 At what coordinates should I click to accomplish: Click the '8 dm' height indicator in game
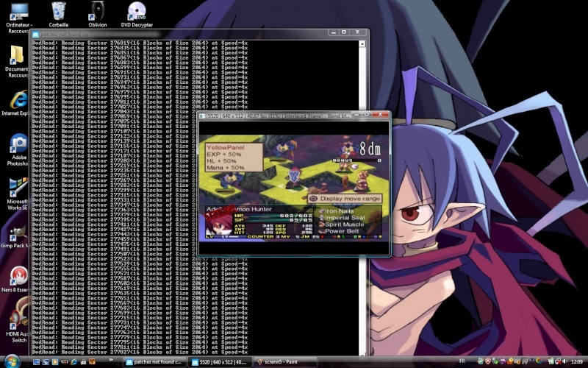[370, 149]
